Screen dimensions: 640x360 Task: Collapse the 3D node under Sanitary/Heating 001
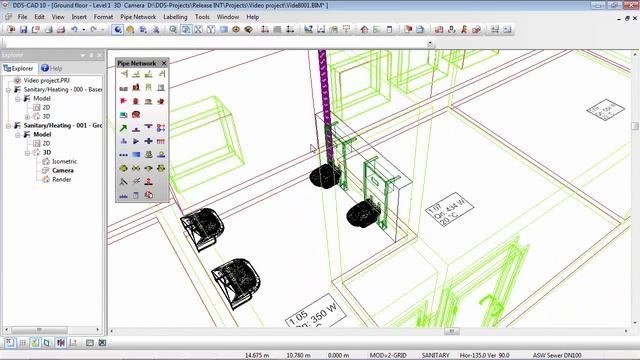(x=27, y=153)
